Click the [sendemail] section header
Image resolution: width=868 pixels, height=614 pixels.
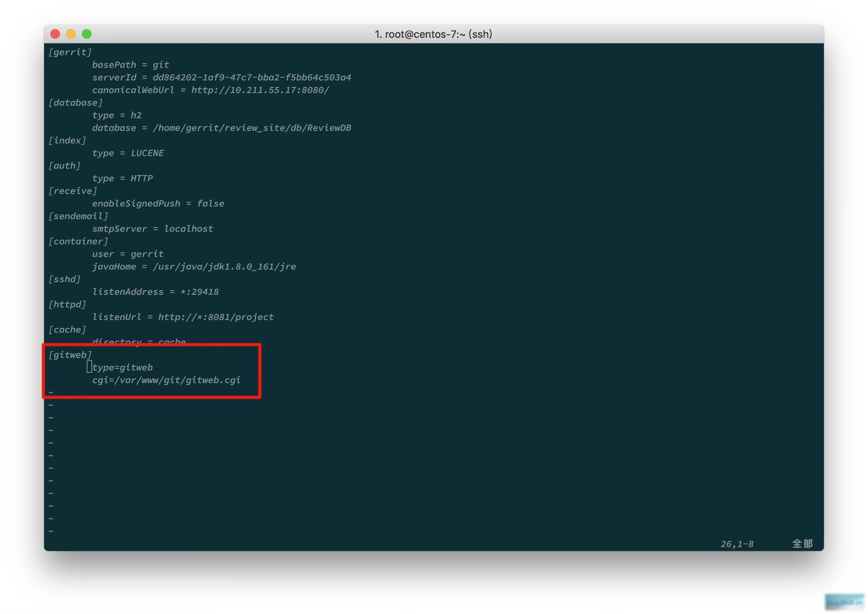click(78, 216)
